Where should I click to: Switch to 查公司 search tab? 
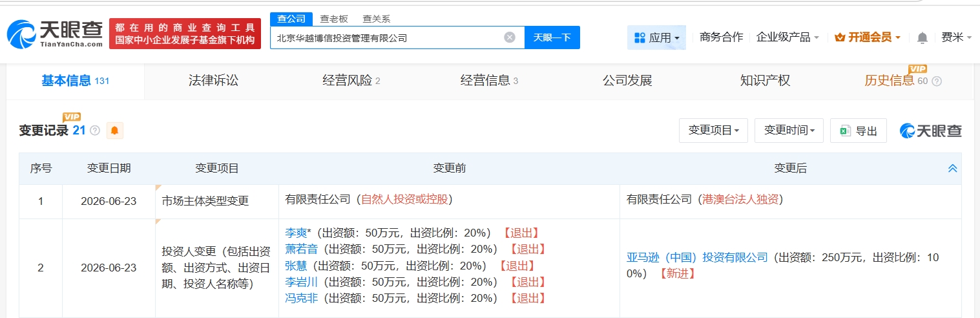click(x=291, y=19)
